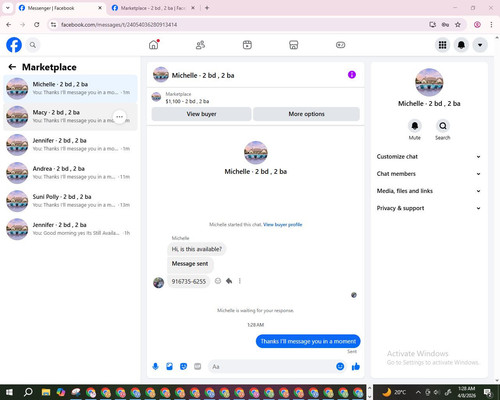Open the account dropdown arrow in top bar
Image resolution: width=500 pixels, height=400 pixels.
(480, 45)
